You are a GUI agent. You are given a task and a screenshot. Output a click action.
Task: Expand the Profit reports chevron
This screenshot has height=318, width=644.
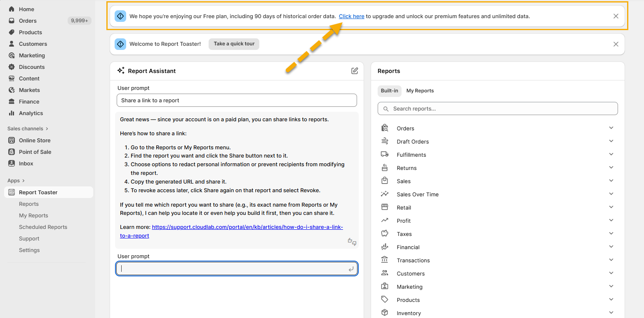click(x=611, y=220)
